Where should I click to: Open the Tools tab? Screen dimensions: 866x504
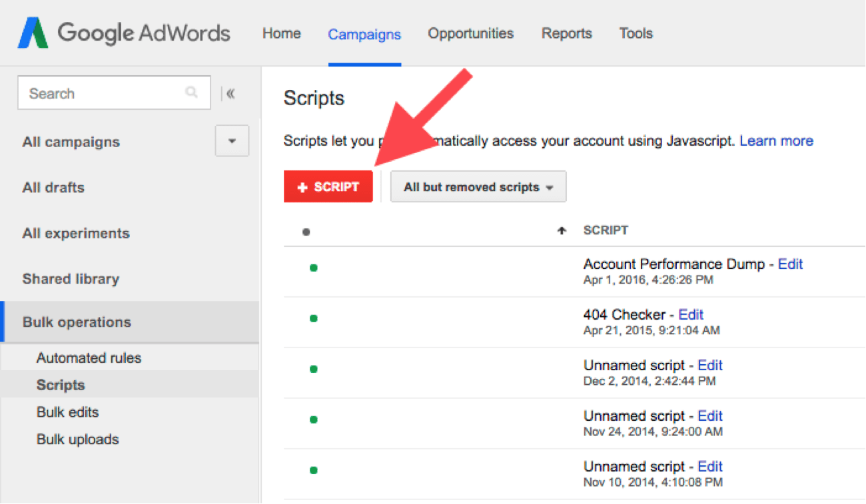pos(636,33)
